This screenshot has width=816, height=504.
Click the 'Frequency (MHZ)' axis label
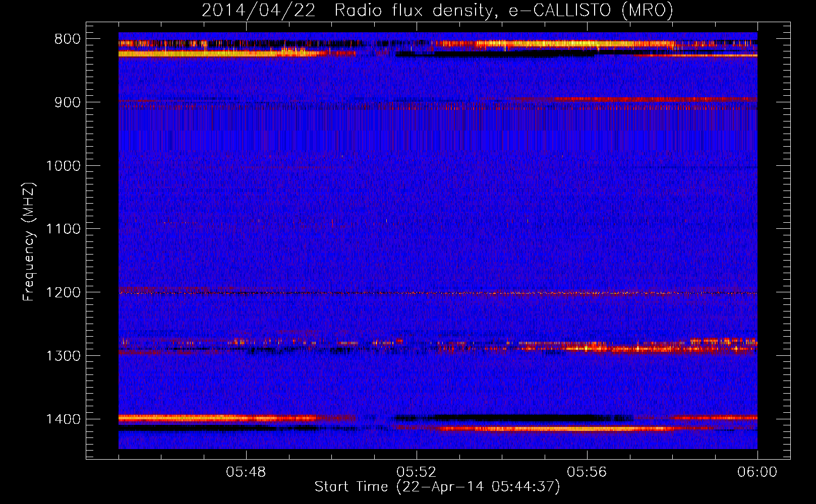pos(29,242)
